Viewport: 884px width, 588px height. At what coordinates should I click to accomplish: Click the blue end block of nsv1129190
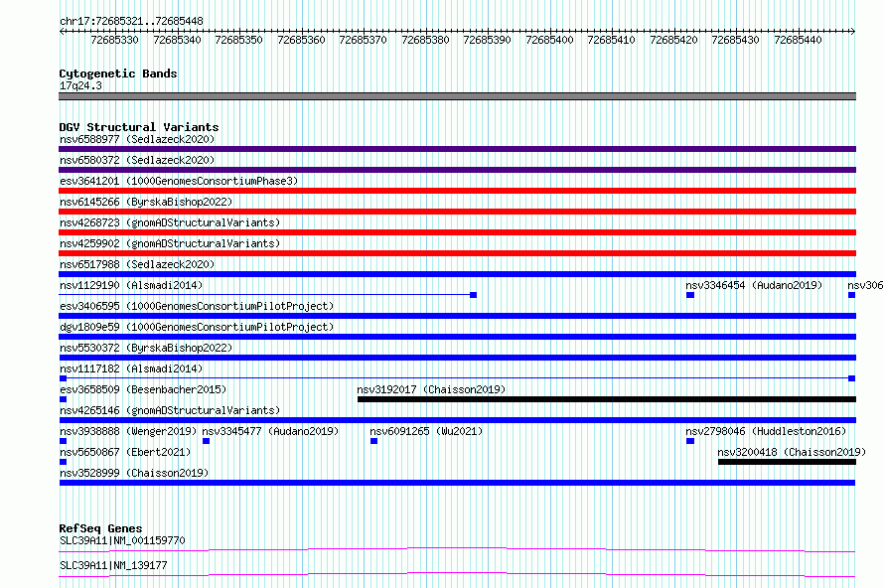(x=474, y=295)
